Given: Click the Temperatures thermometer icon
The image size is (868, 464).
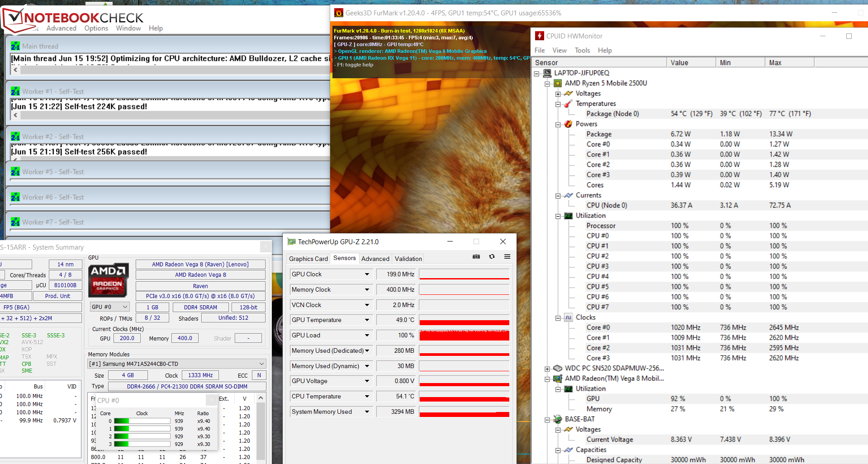Looking at the screenshot, I should [568, 104].
